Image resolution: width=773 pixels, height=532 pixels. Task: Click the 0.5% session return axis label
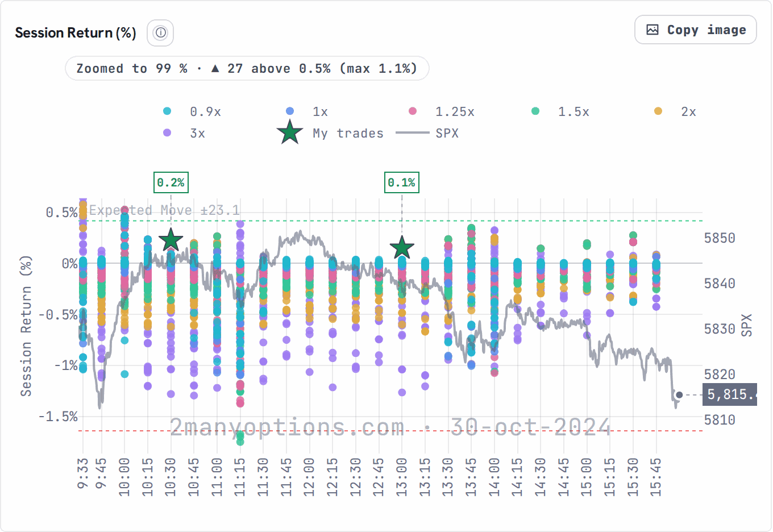tap(61, 213)
